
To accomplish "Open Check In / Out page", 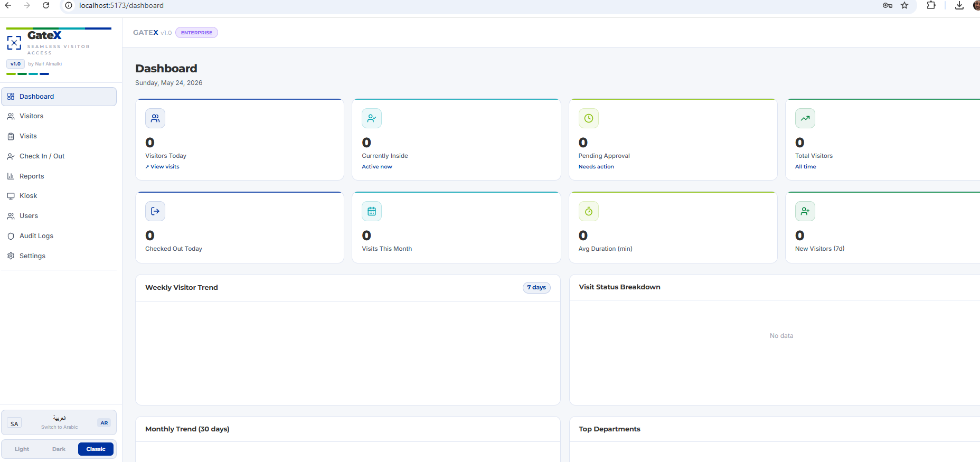I will pos(59,156).
